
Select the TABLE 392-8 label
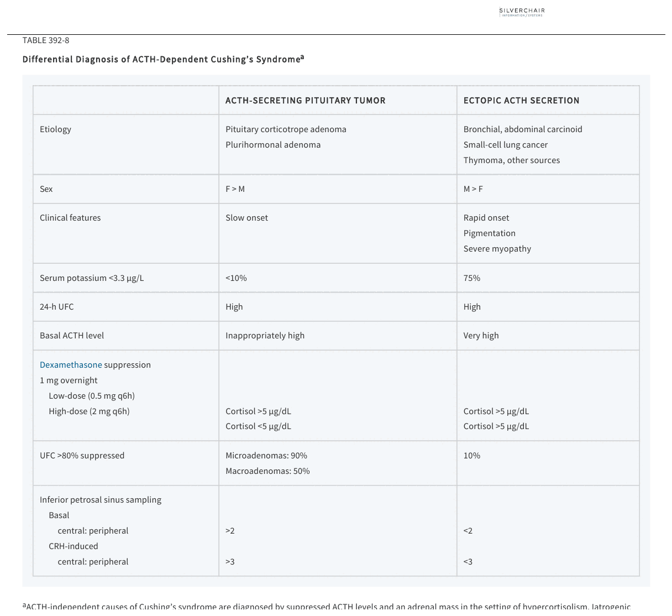[x=46, y=40]
